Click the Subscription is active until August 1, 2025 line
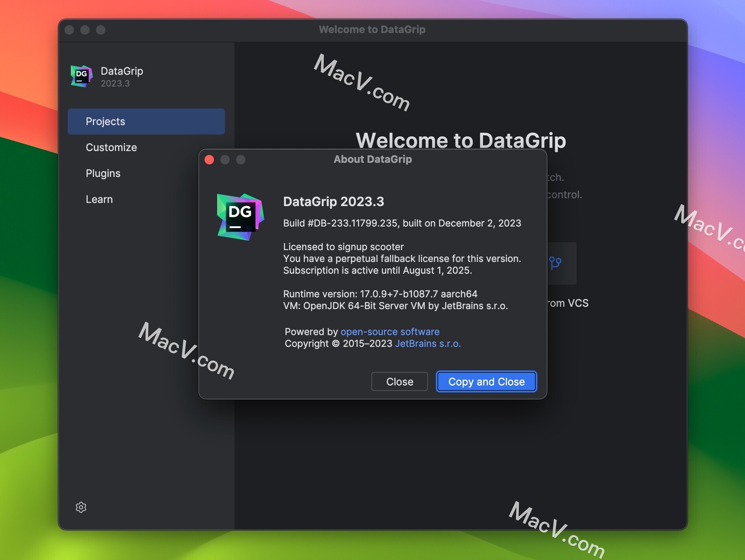This screenshot has height=560, width=745. (378, 270)
